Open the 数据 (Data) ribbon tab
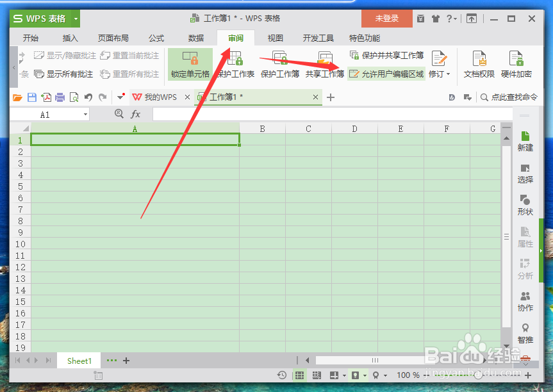Screen dimensions: 553x392 pyautogui.click(x=195, y=38)
